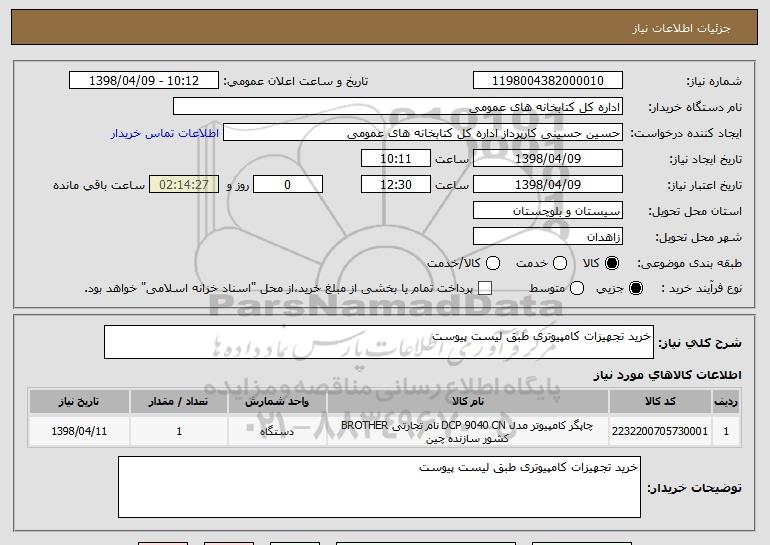Click the شرح کلی نیاز text box
This screenshot has width=770, height=545.
pyautogui.click(x=378, y=342)
